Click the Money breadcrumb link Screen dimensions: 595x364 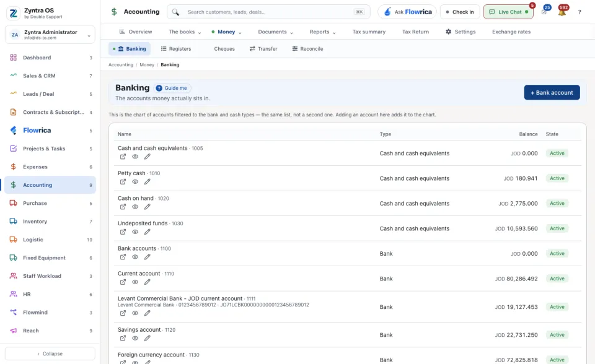tap(147, 65)
